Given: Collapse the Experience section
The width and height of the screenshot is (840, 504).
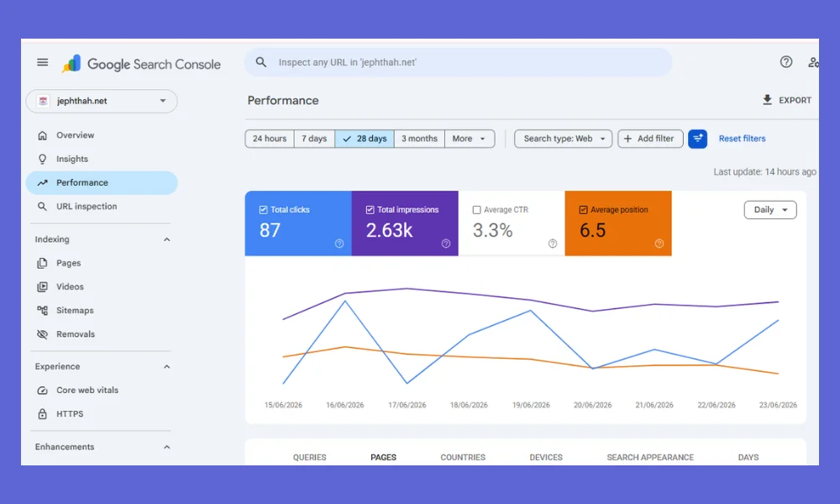Looking at the screenshot, I should click(x=166, y=367).
